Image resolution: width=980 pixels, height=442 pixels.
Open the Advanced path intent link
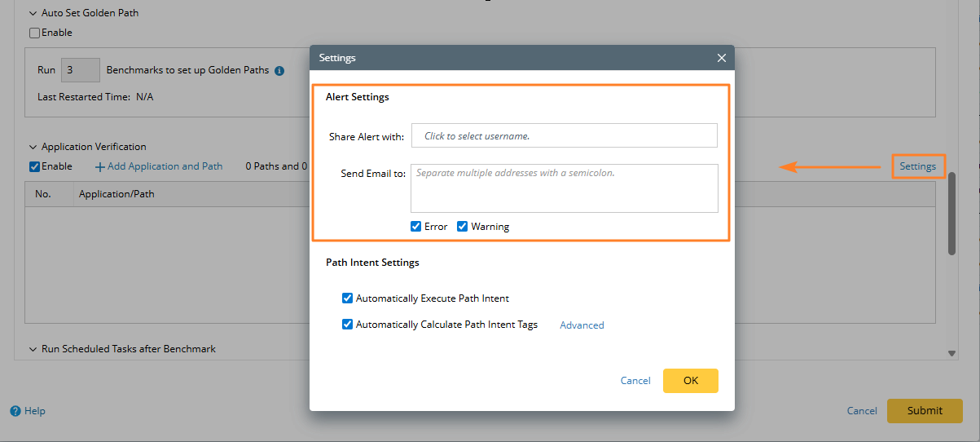click(x=582, y=325)
